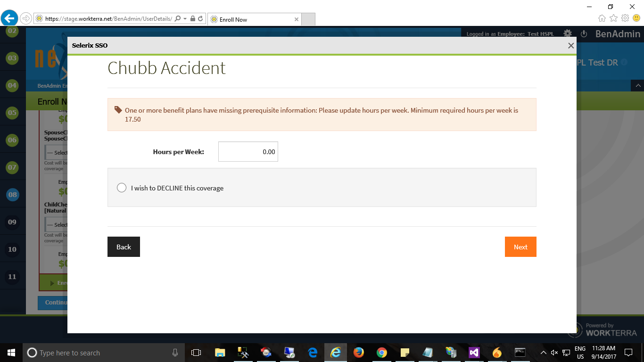Switch to the Enroll Now tab
This screenshot has height=362, width=644.
[x=254, y=19]
